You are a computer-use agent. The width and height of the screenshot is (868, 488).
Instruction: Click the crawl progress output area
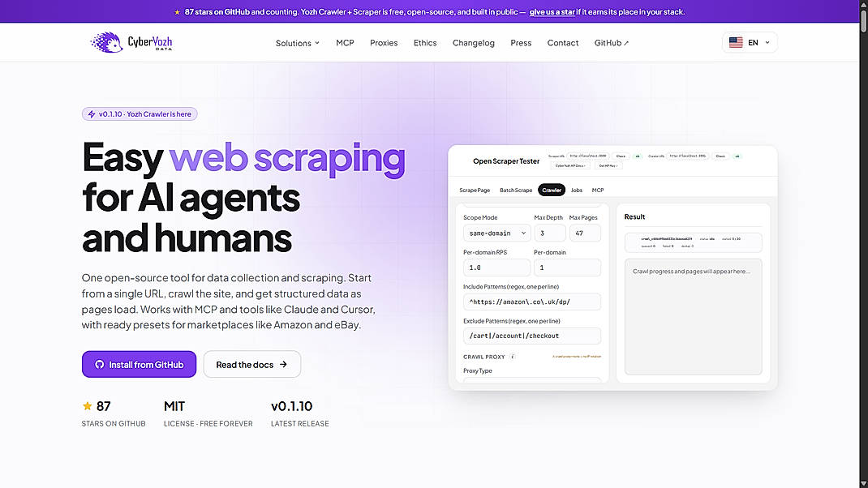click(x=693, y=316)
